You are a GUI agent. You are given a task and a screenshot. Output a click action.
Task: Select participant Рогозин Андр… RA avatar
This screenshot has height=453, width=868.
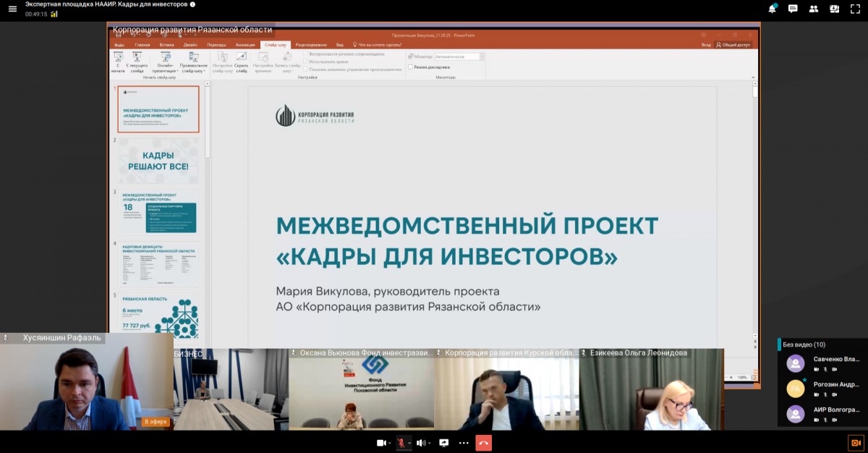click(x=796, y=389)
